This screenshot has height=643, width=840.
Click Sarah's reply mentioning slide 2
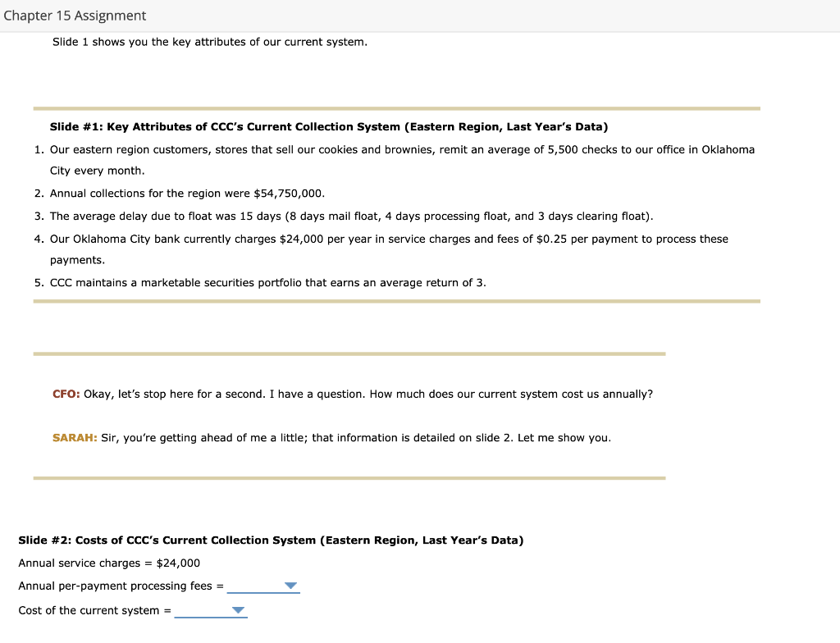pos(356,438)
